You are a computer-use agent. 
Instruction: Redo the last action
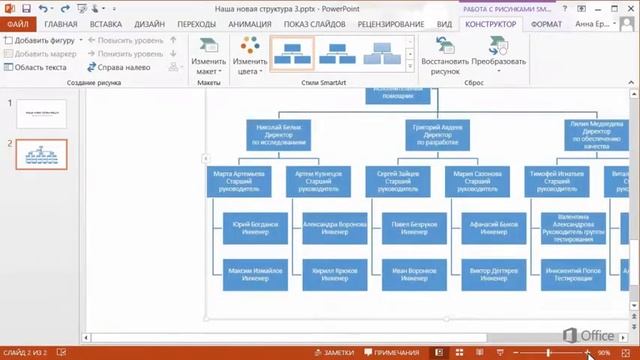64,9
